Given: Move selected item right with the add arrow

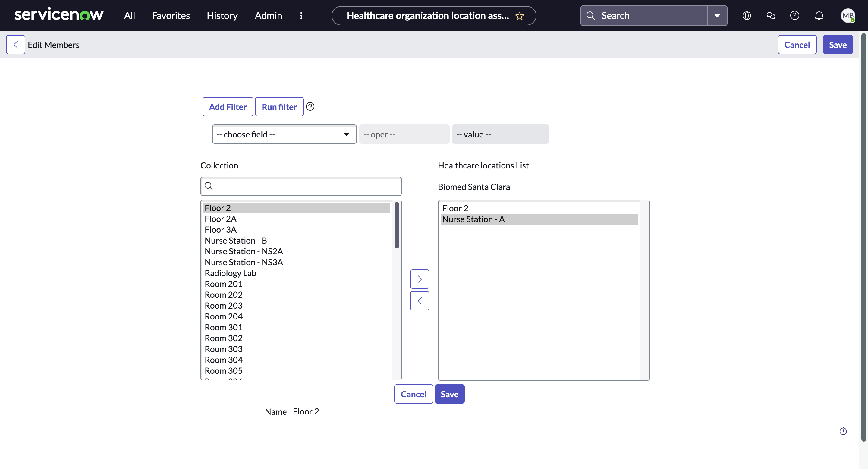Looking at the screenshot, I should 420,279.
